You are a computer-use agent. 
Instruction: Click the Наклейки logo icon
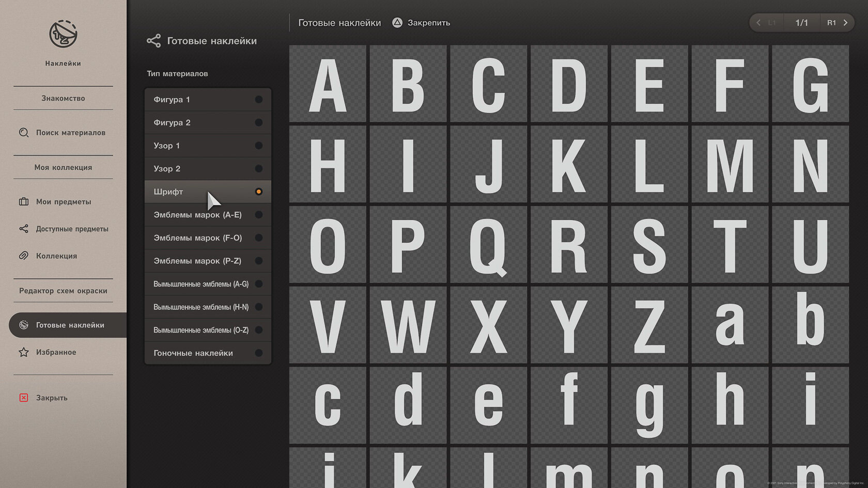tap(63, 35)
